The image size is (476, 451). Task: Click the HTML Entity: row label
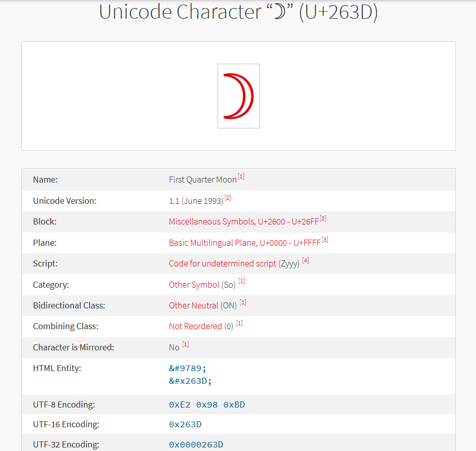click(57, 368)
